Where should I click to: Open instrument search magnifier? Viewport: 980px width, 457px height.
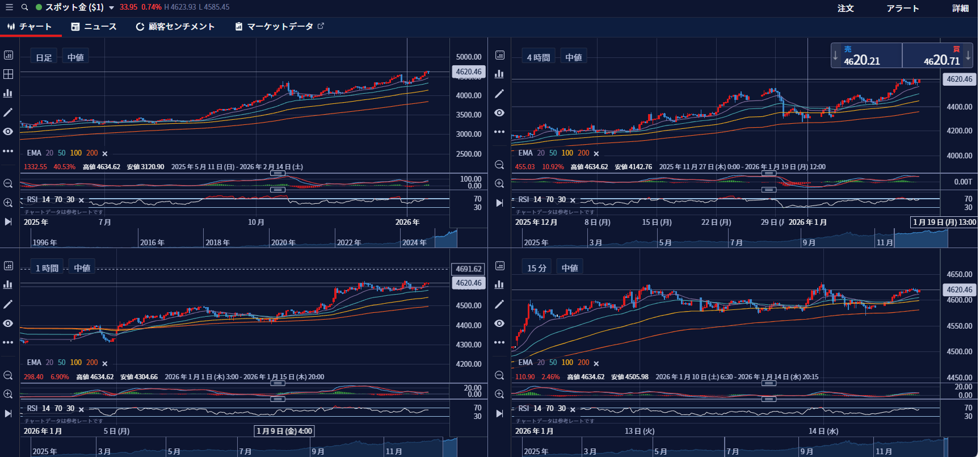24,7
